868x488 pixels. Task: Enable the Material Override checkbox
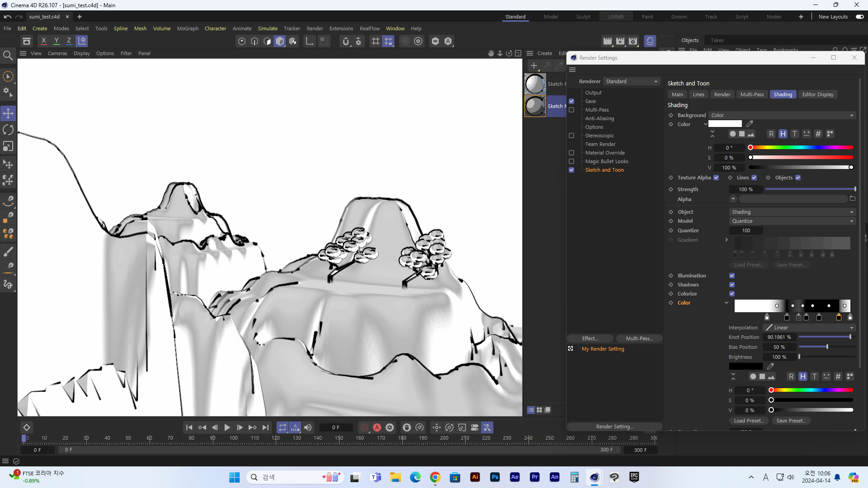(571, 153)
